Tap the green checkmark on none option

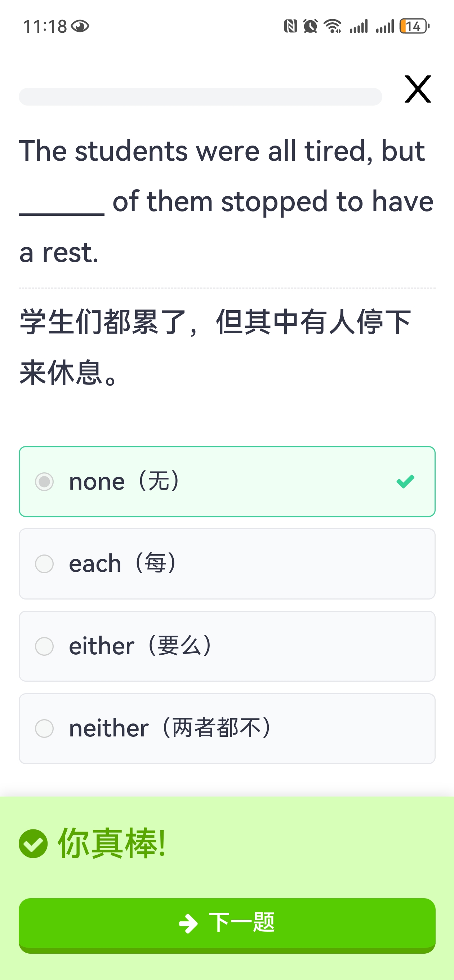coord(405,481)
